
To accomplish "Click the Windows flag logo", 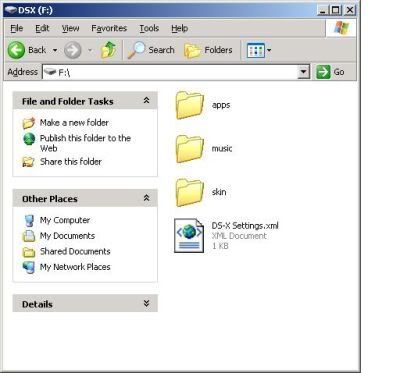I will click(341, 28).
